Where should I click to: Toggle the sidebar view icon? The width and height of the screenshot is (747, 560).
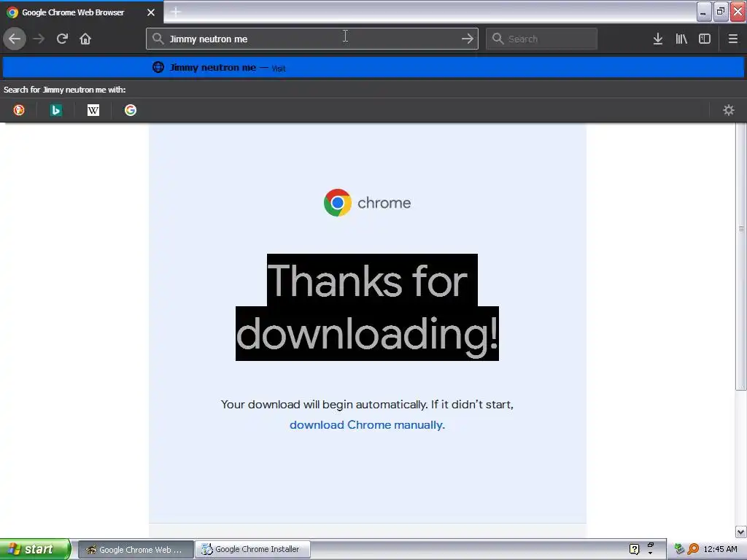click(705, 39)
